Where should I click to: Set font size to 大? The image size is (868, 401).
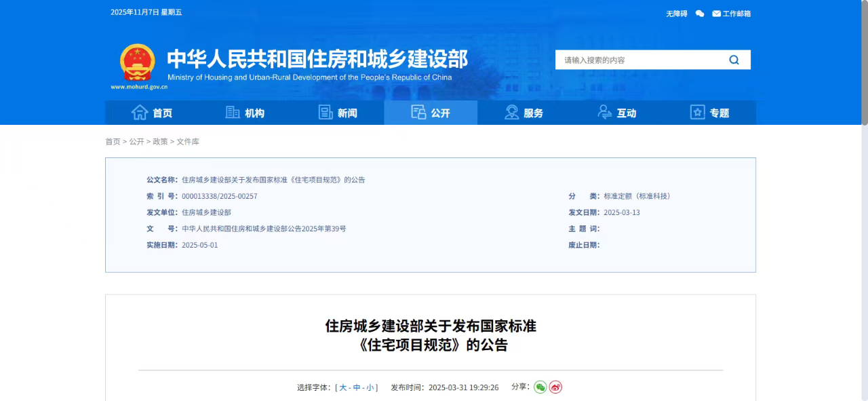point(343,388)
